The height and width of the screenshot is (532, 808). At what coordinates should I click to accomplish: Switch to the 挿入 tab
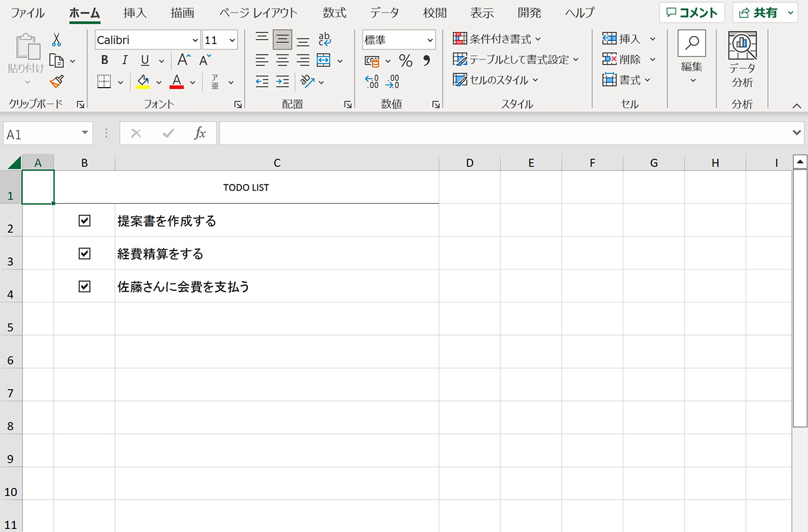[x=135, y=12]
